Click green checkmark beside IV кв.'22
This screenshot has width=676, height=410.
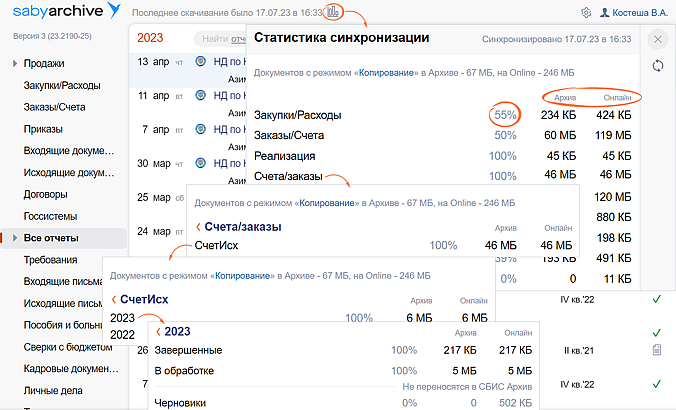(x=656, y=299)
